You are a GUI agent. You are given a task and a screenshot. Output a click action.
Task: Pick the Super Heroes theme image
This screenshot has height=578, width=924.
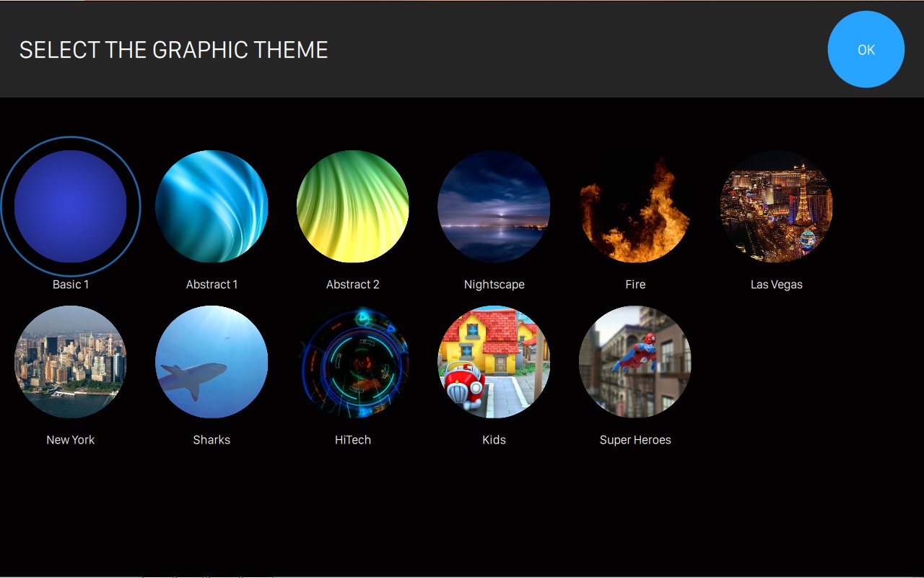(x=635, y=362)
